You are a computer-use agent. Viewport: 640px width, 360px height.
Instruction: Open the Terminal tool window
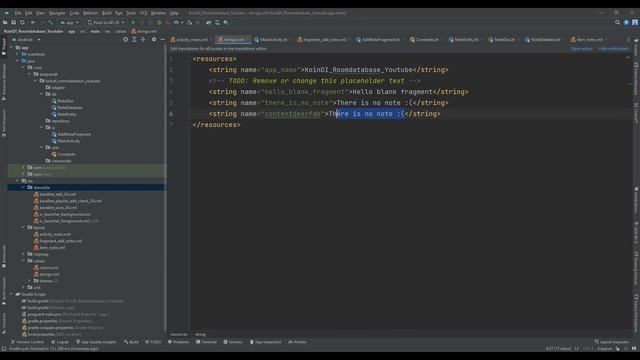[206, 342]
